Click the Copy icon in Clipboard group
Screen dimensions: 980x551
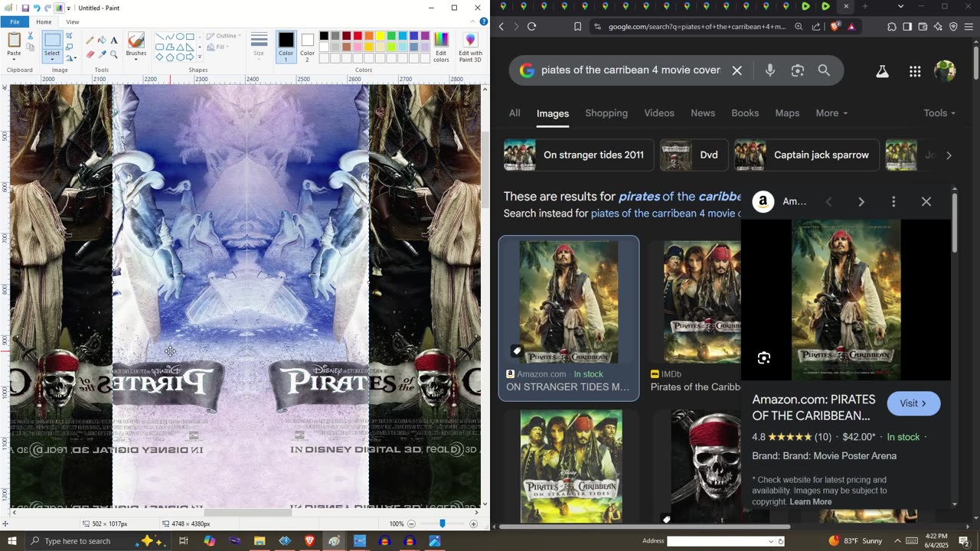(x=30, y=47)
